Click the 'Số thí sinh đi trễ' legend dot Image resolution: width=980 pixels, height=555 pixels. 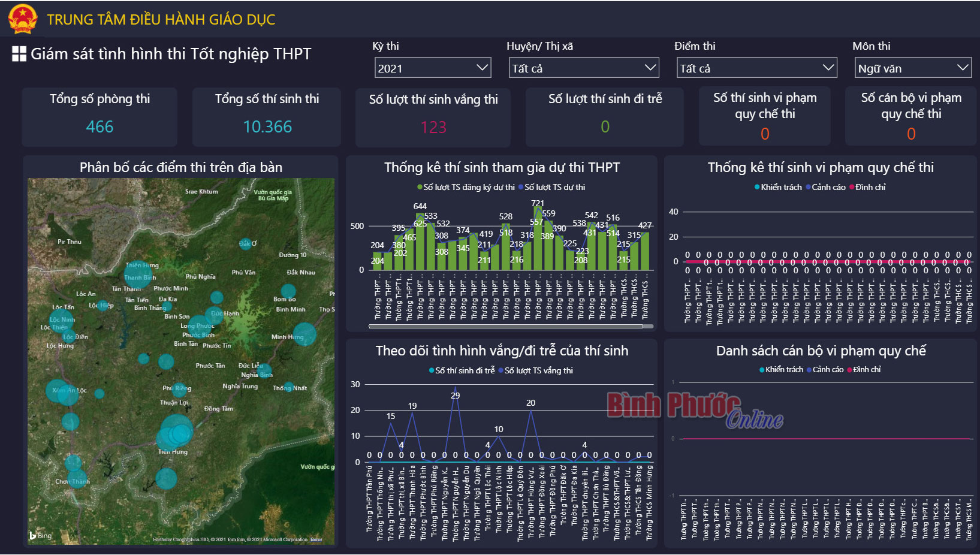coord(432,370)
